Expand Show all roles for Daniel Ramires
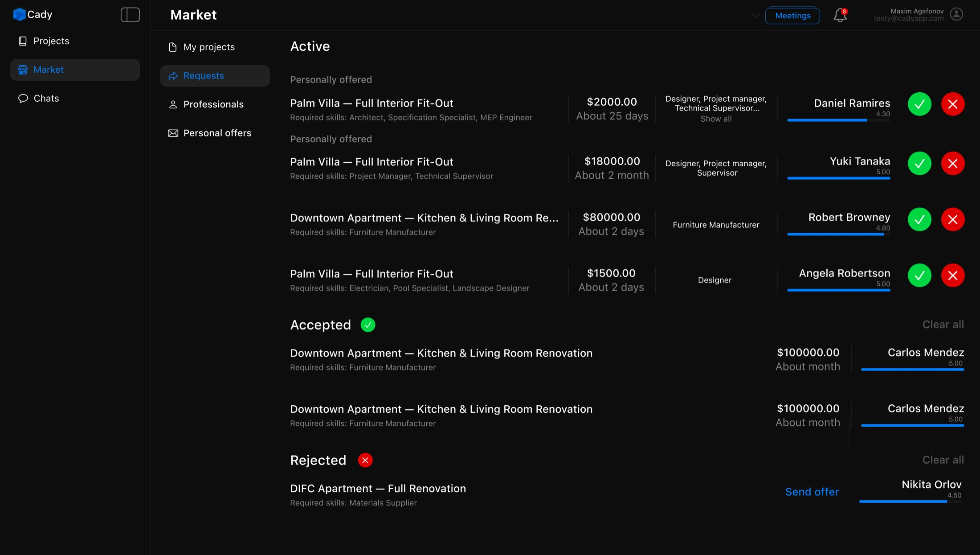The height and width of the screenshot is (555, 980). pos(716,119)
